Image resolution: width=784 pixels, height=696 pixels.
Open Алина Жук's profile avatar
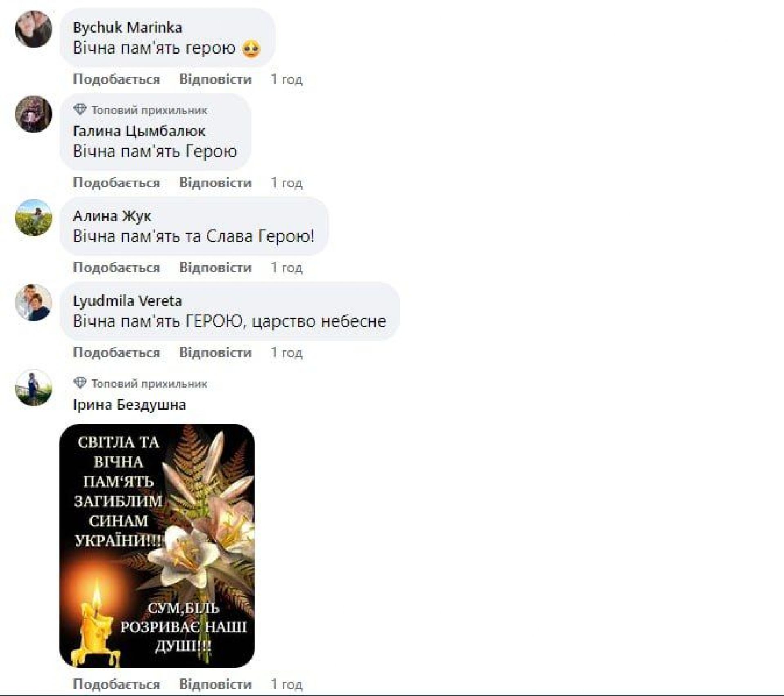(33, 218)
